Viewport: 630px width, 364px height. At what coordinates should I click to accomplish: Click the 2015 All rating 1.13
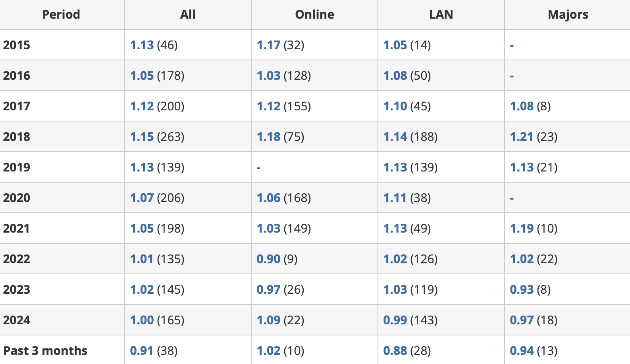[142, 45]
